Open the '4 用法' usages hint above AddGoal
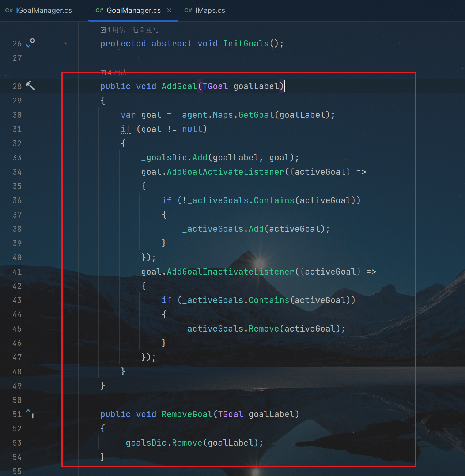 114,73
